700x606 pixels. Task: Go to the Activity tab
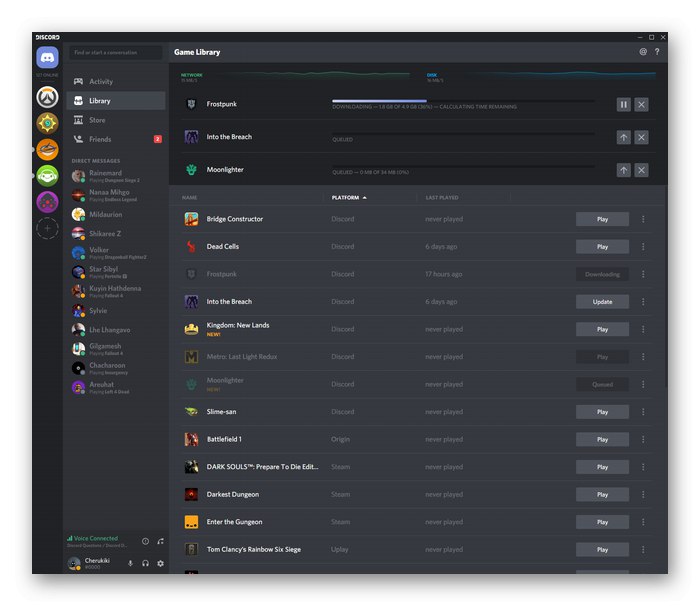(116, 82)
